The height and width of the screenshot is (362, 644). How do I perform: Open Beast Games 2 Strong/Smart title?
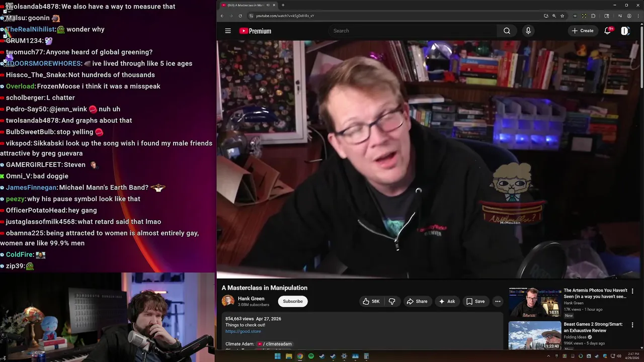point(593,327)
